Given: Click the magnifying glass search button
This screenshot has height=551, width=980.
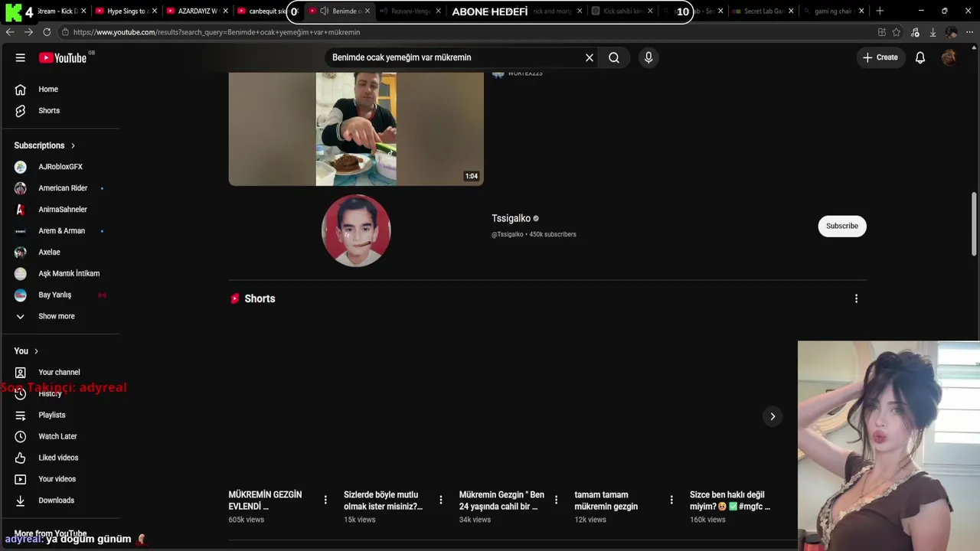Looking at the screenshot, I should tap(614, 57).
